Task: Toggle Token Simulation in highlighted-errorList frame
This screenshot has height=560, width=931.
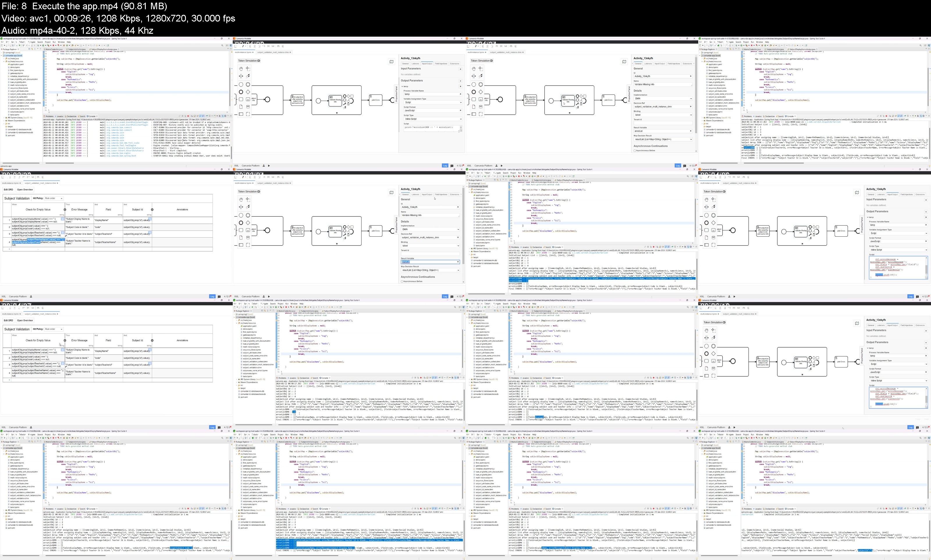Action: (x=249, y=192)
